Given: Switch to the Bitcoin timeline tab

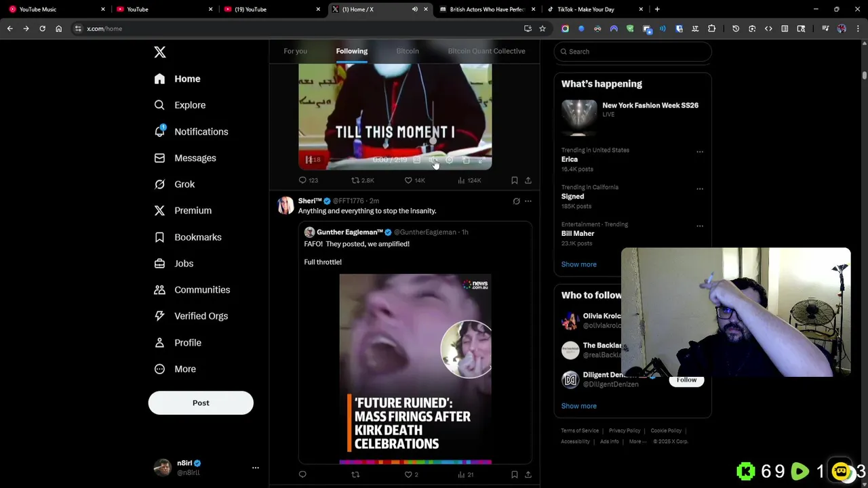Looking at the screenshot, I should (408, 51).
